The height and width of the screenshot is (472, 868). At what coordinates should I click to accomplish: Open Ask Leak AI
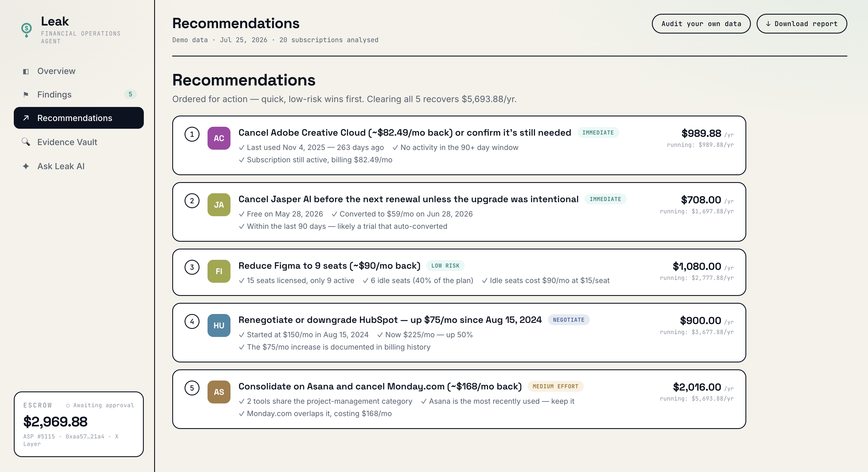[x=79, y=166]
